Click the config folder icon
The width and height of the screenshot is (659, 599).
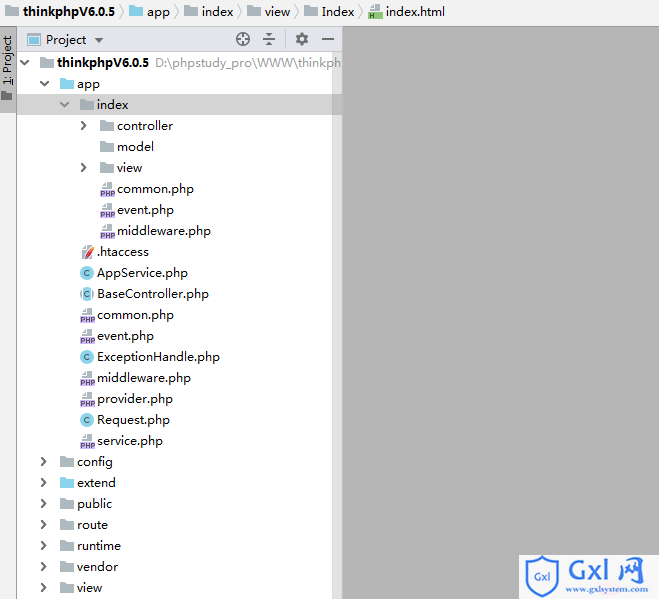[x=66, y=462]
